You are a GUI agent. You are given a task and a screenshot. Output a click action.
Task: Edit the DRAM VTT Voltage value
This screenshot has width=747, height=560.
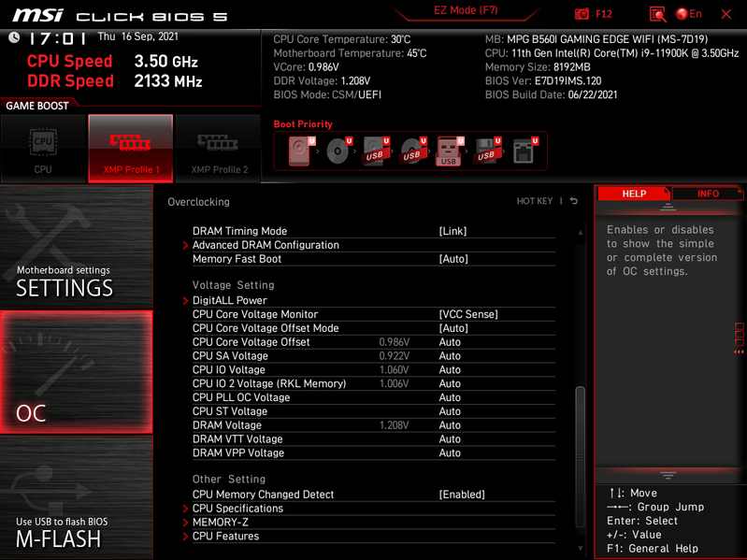tap(450, 438)
